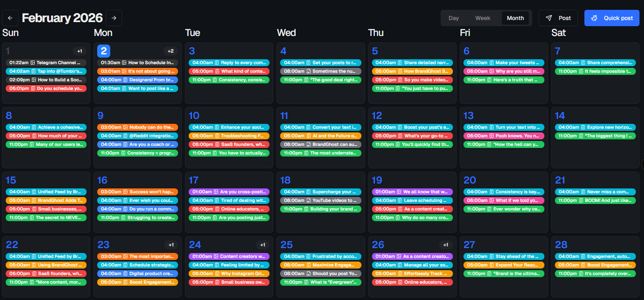This screenshot has width=644, height=300.
Task: Open "Consistency, consis" 11:00pm post
Action: (229, 80)
